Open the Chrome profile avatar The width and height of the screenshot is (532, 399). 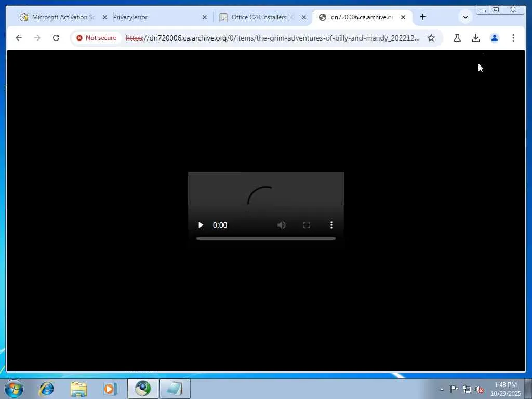495,38
